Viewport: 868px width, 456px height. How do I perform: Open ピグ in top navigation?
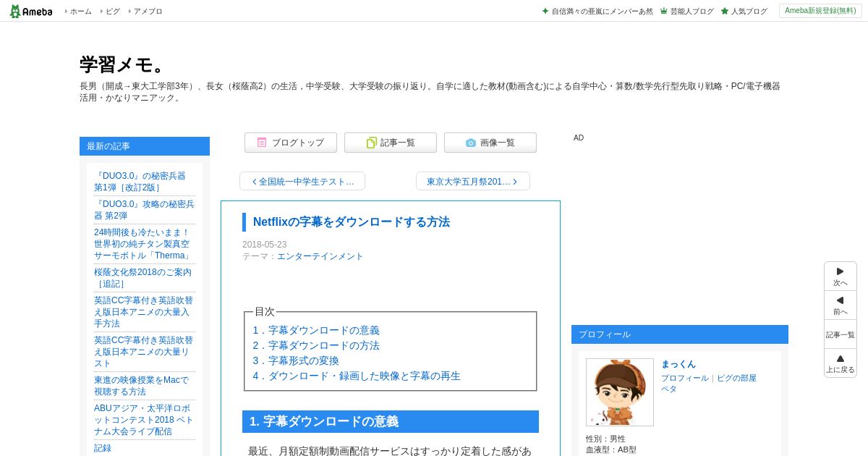pos(113,11)
